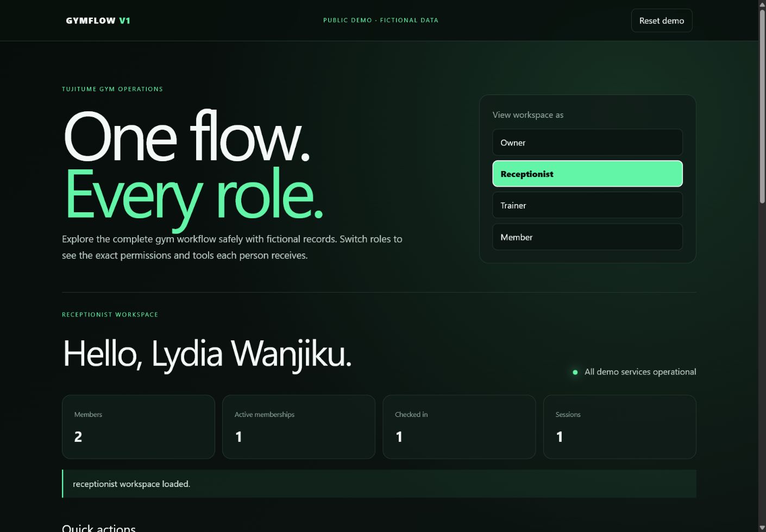766x532 pixels.
Task: Switch workspace view to Owner
Action: pos(587,142)
